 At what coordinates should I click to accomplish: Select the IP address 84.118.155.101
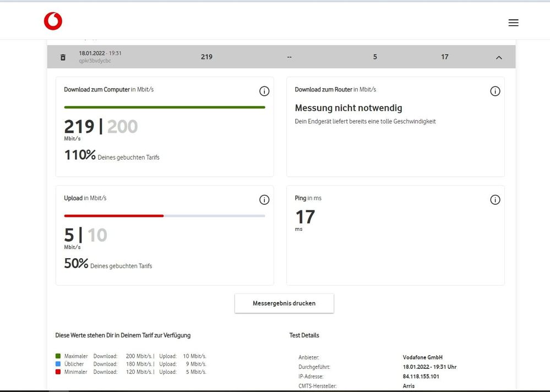[421, 377]
